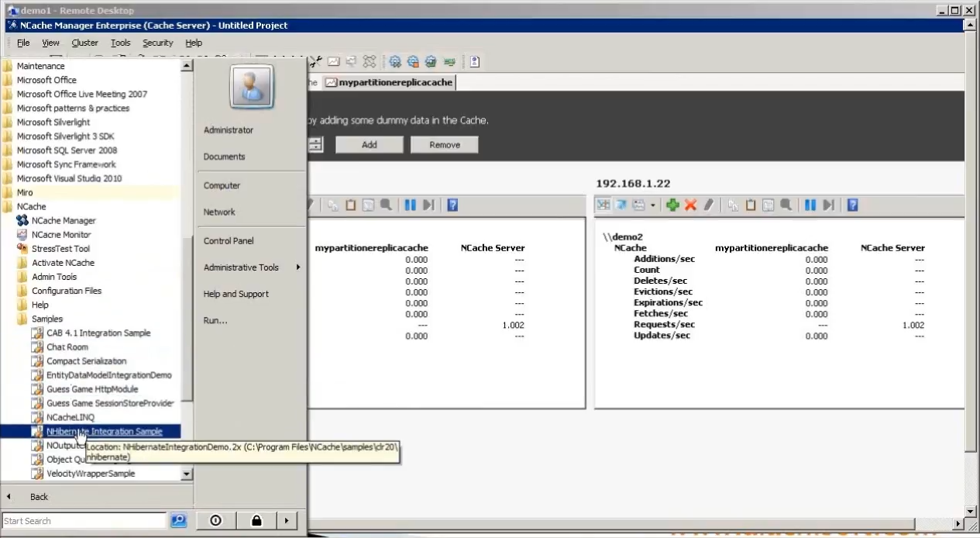Click the magnifier zoom icon in 192.168.1.22 toolbar
The width and height of the screenshot is (980, 538).
[x=786, y=205]
